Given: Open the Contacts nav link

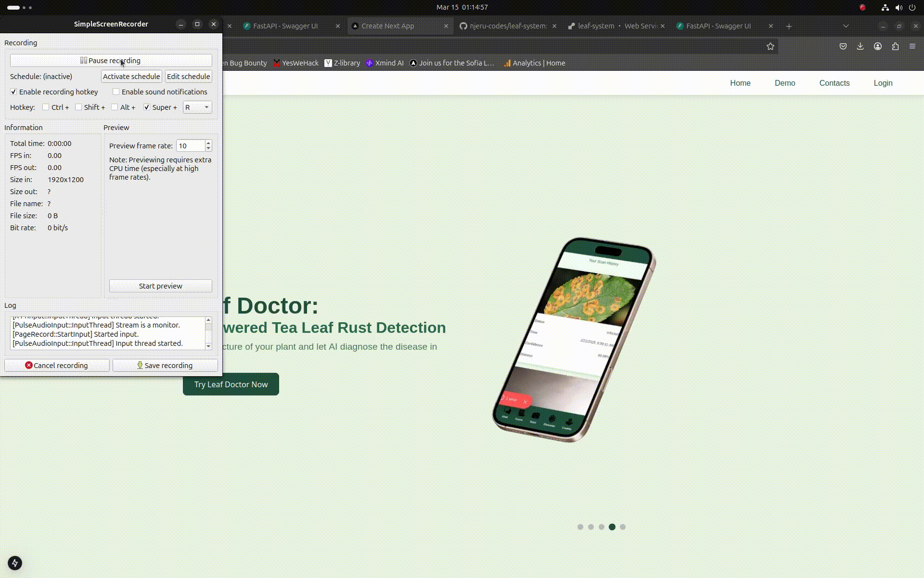Looking at the screenshot, I should coord(834,83).
